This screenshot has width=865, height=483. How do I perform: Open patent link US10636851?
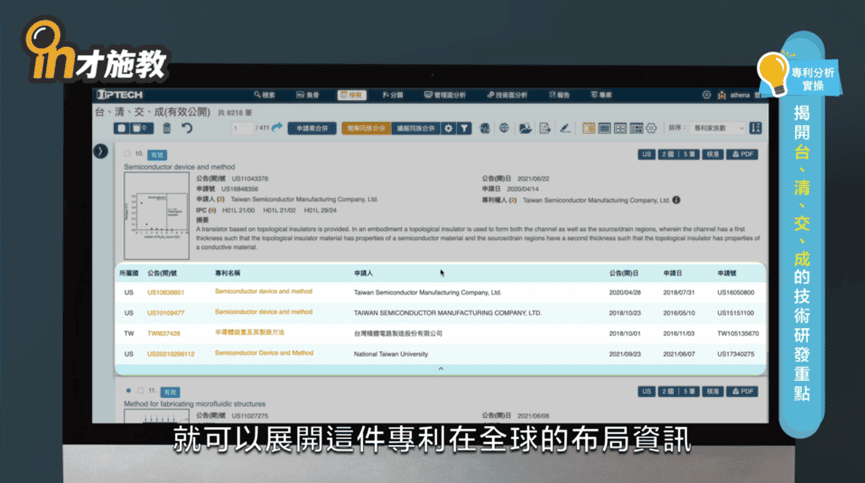pyautogui.click(x=166, y=292)
